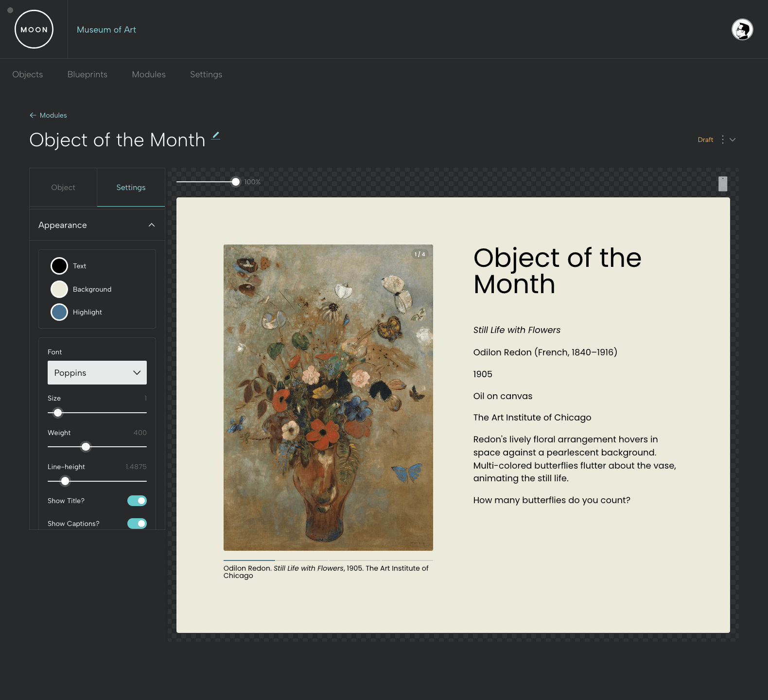
Task: Click the Odilon Redon artist line
Action: pyautogui.click(x=545, y=352)
